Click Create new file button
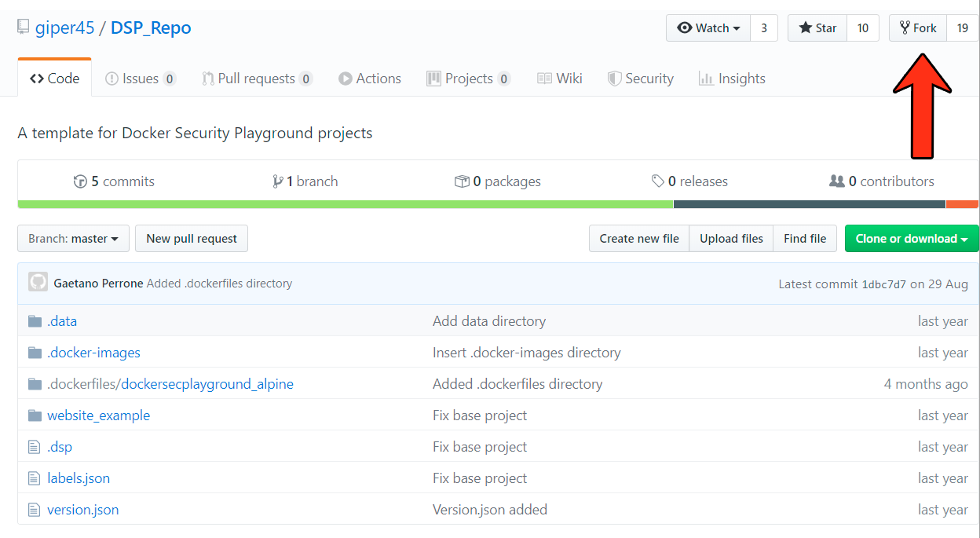This screenshot has width=980, height=538. pos(639,239)
